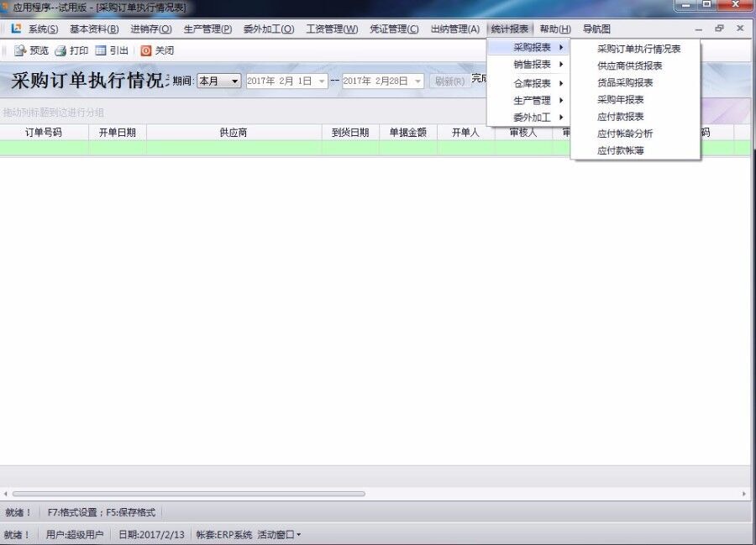
Task: Restore the inner document window
Action: (719, 29)
